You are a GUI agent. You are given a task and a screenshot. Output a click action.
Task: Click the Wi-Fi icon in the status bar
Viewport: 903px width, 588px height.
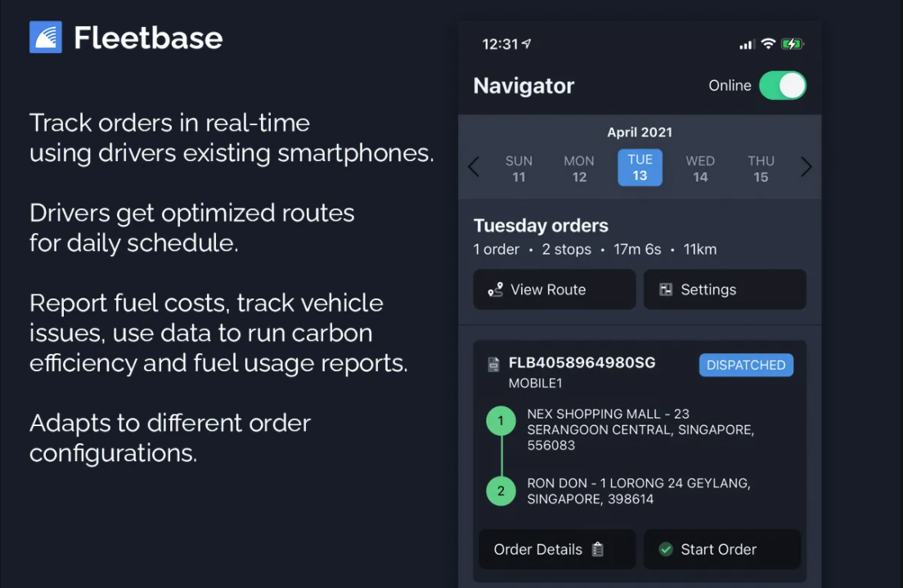point(767,43)
